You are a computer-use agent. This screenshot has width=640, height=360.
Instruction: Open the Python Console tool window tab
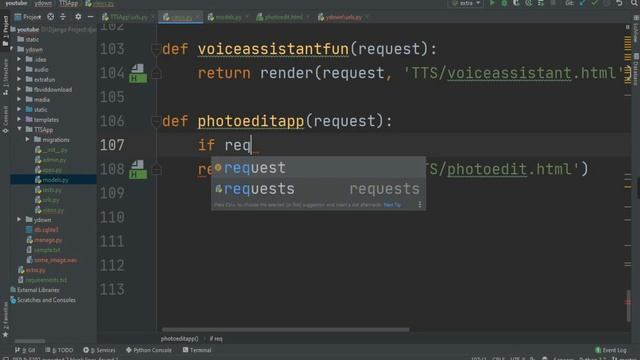[149, 350]
